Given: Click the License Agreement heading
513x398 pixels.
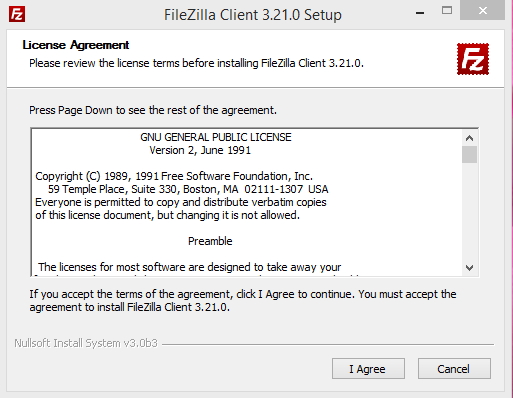Looking at the screenshot, I should coord(76,45).
